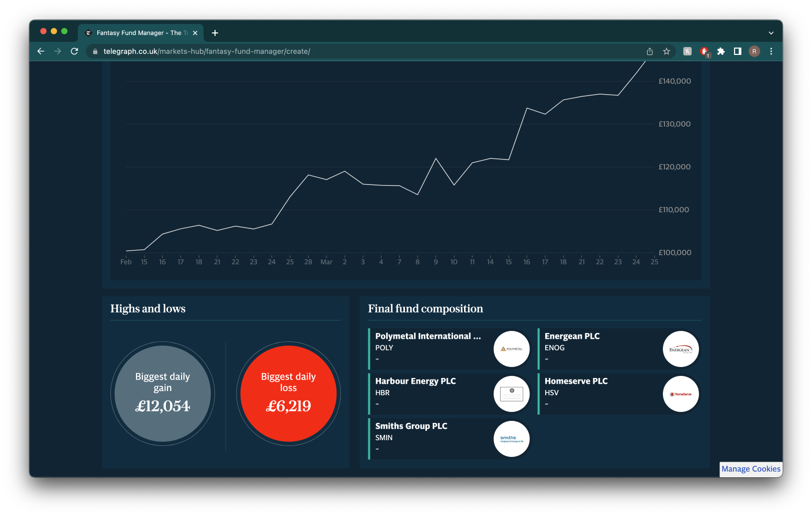Click the HBR ticker symbol
This screenshot has height=516, width=812.
coord(382,393)
